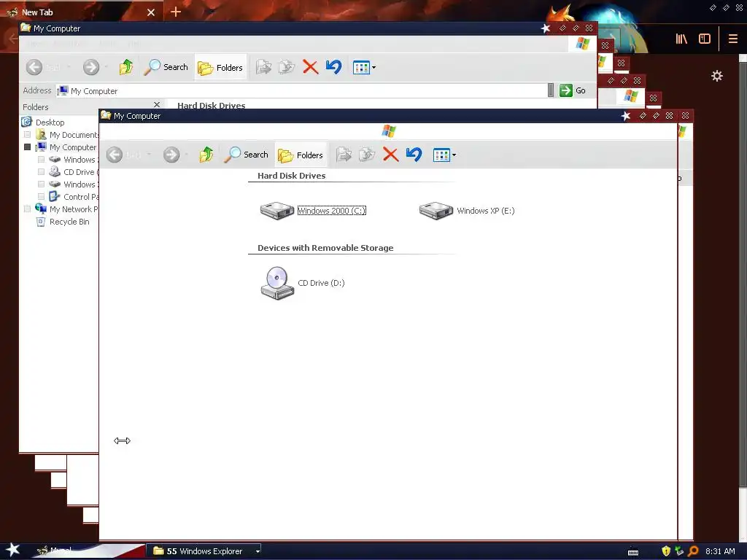Viewport: 747px width, 560px height.
Task: Click Copy To icon in front window
Action: point(367,155)
